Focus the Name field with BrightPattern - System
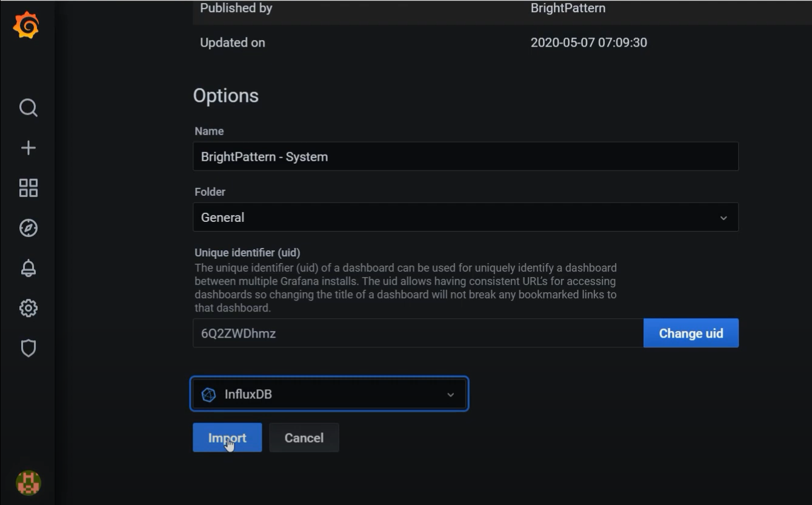 click(465, 156)
